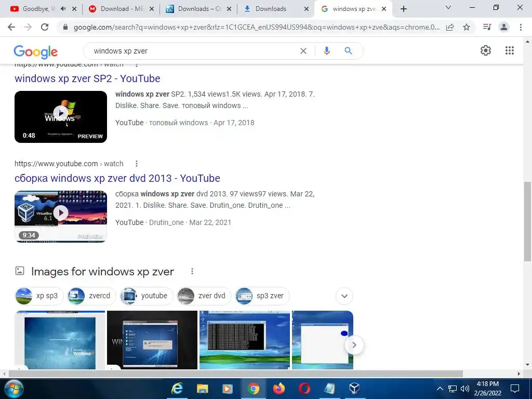Open the volume control in the tray

pos(465,389)
